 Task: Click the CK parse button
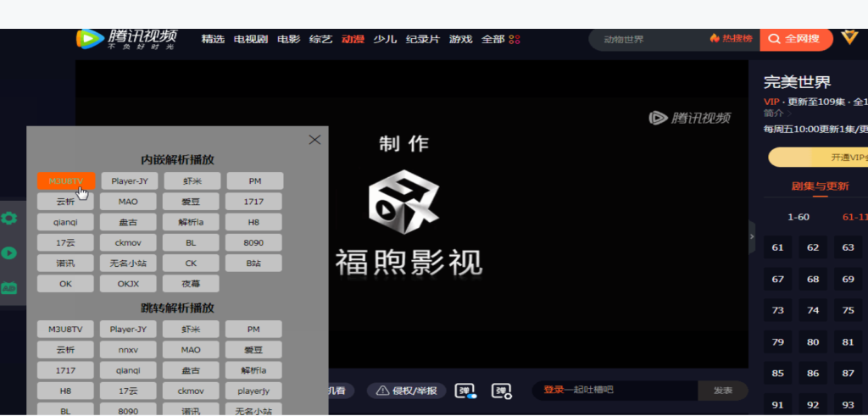[x=191, y=263]
